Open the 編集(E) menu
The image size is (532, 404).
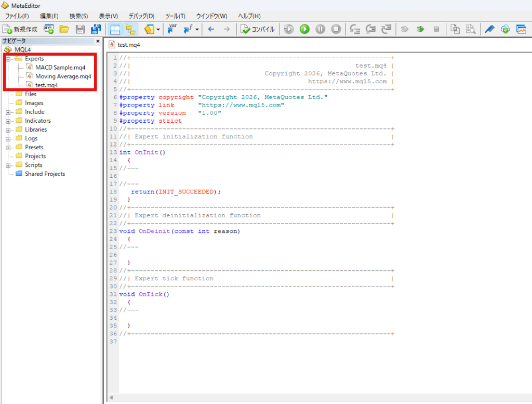tap(49, 16)
